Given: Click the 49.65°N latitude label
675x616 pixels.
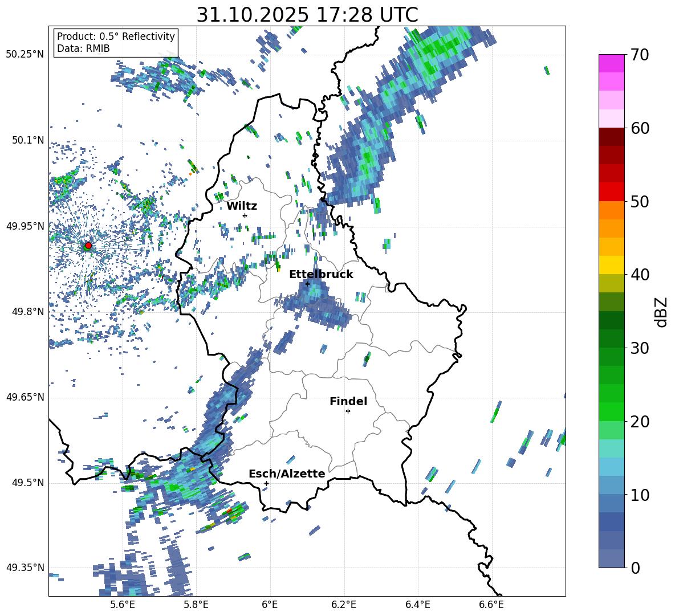Looking at the screenshot, I should (x=25, y=397).
